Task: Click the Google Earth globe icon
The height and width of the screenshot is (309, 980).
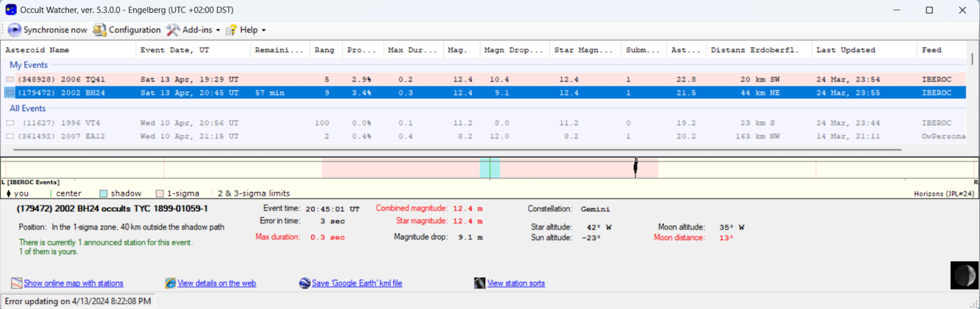Action: tap(304, 283)
